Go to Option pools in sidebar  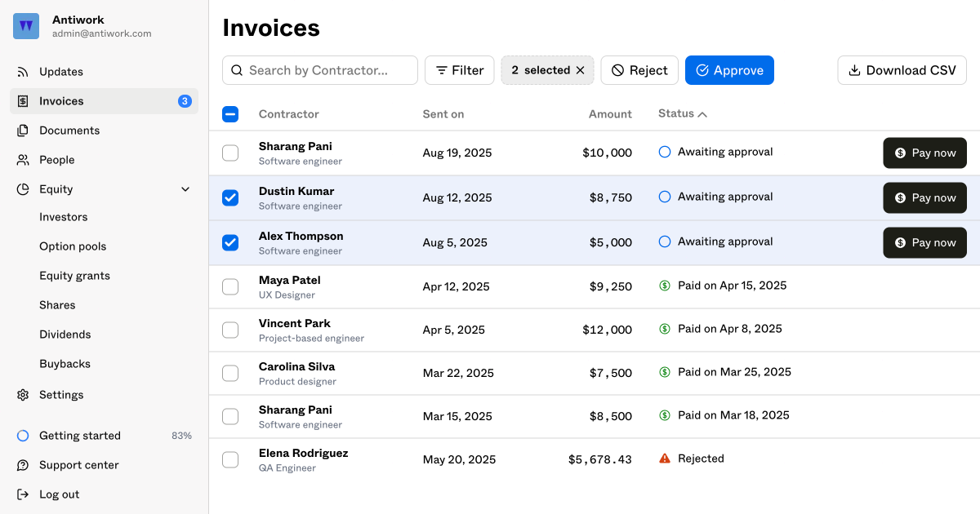tap(73, 246)
